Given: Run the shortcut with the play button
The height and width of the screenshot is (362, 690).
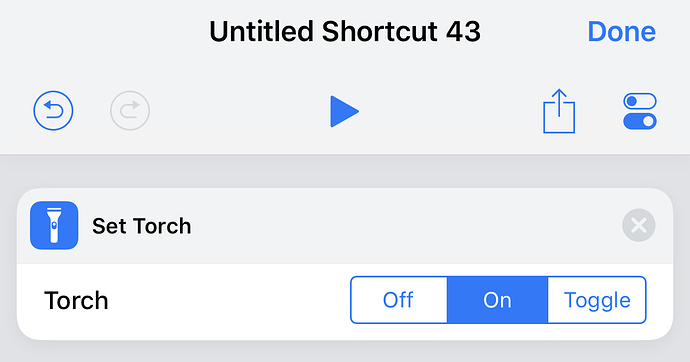Looking at the screenshot, I should tap(344, 111).
